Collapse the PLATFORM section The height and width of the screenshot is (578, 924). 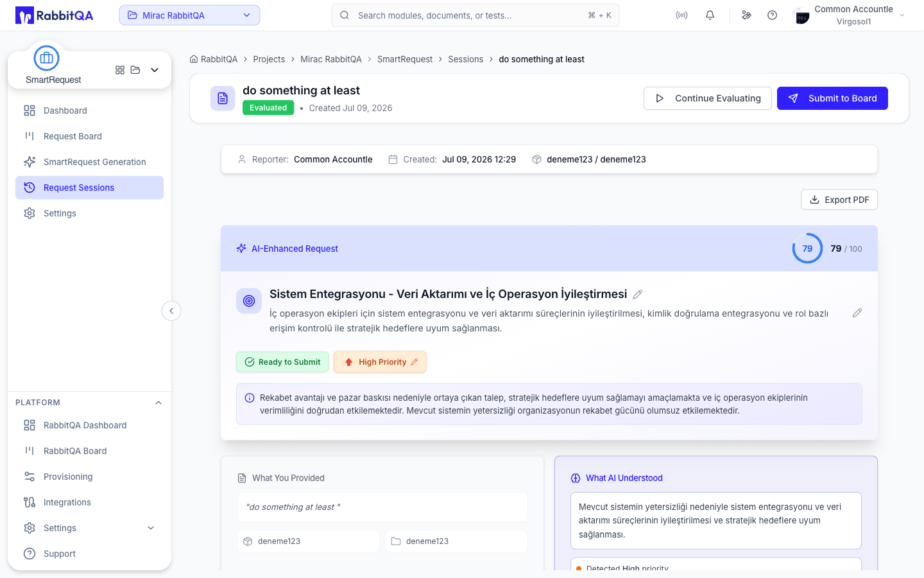158,403
